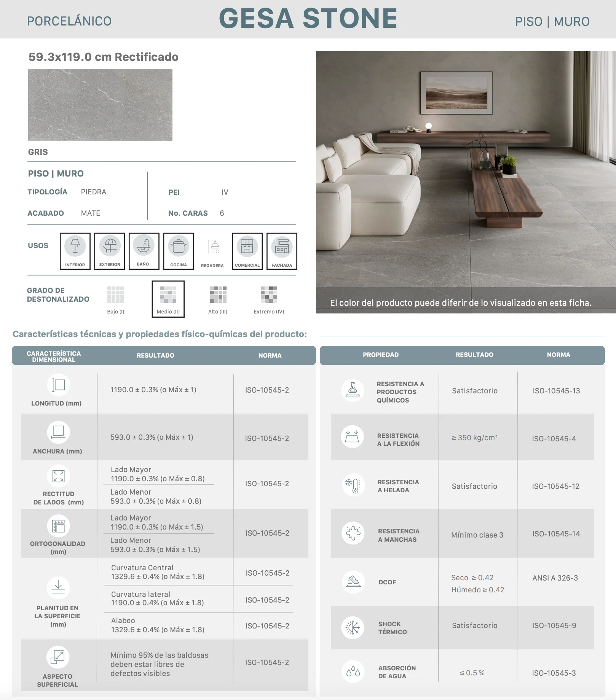The width and height of the screenshot is (616, 700).
Task: Click the chemical resistance flask icon
Action: [x=353, y=390]
